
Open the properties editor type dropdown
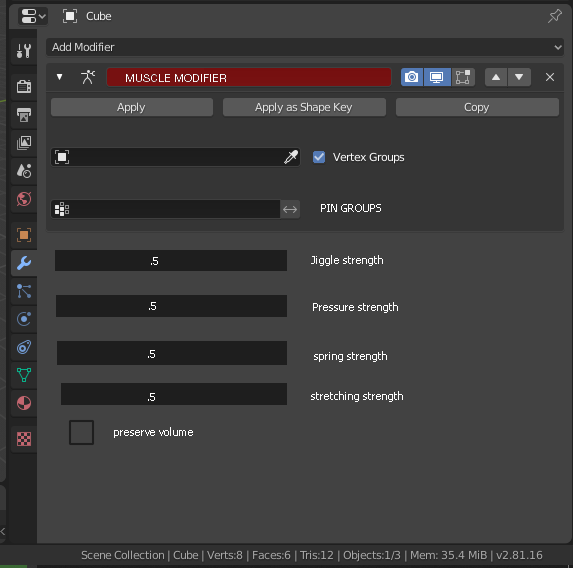click(33, 16)
